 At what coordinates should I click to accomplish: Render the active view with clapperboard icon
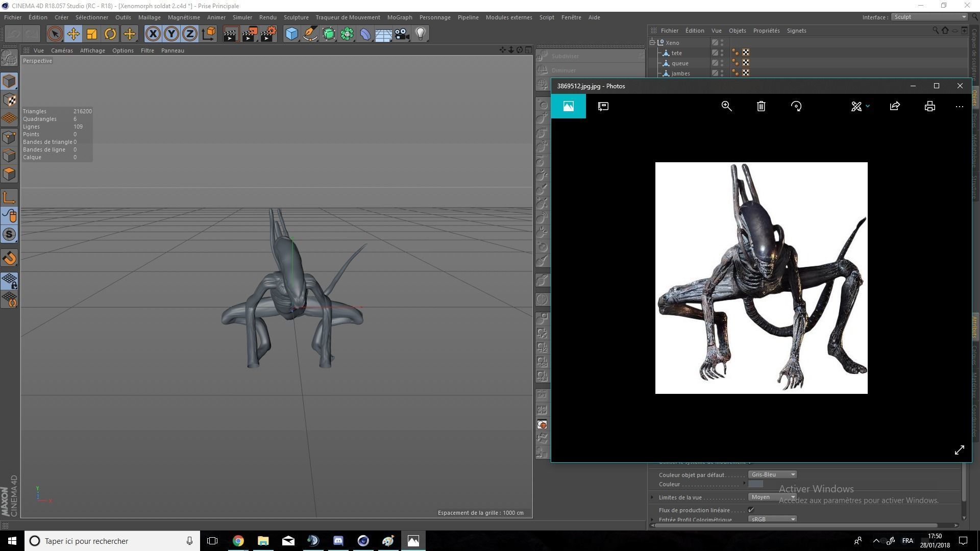coord(231,34)
